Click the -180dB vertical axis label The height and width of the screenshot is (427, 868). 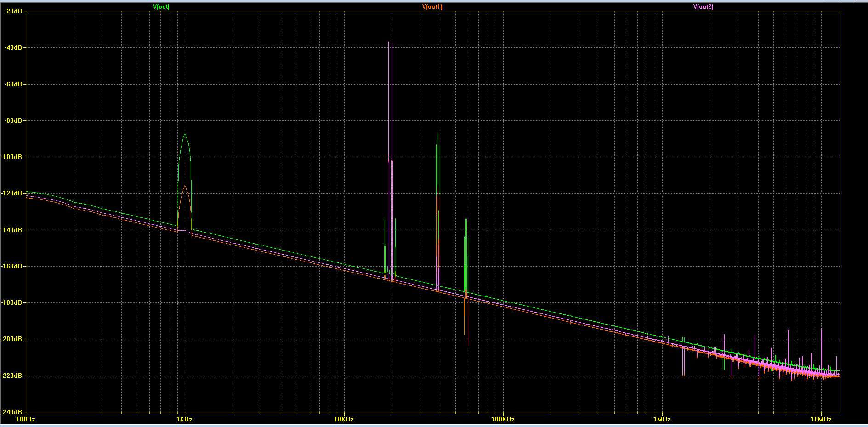point(11,302)
